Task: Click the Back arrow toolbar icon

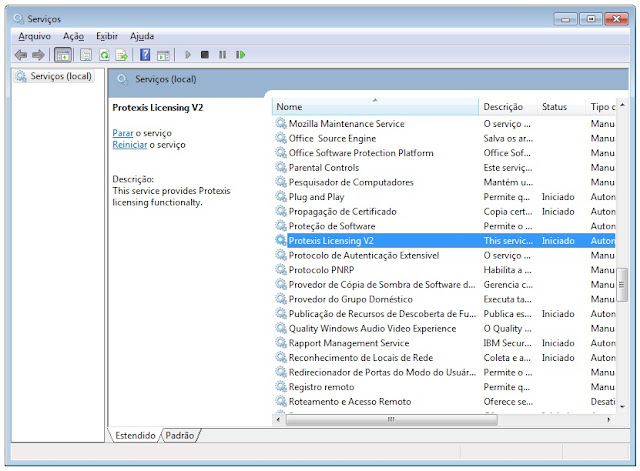Action: click(x=20, y=55)
